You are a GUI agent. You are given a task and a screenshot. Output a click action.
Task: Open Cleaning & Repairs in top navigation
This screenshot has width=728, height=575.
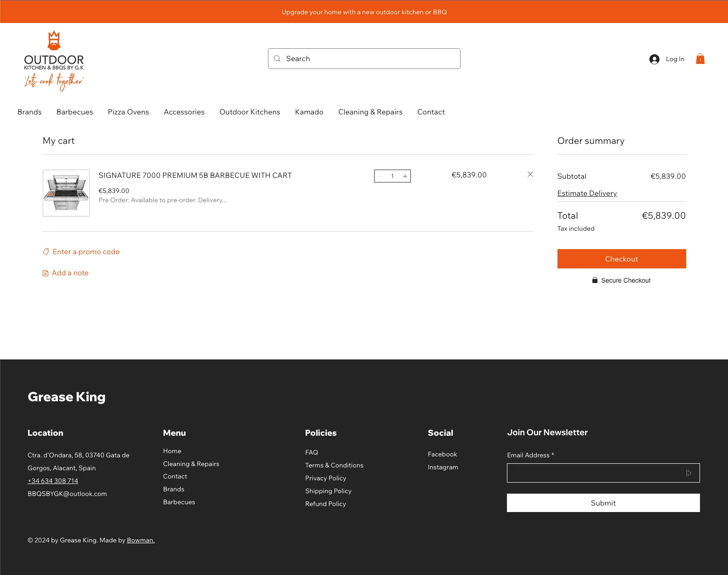370,112
